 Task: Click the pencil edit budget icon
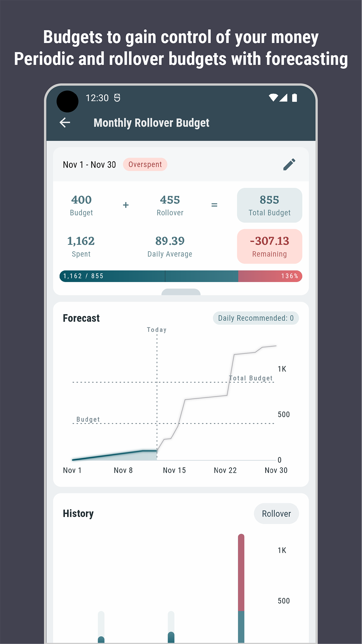pyautogui.click(x=289, y=164)
